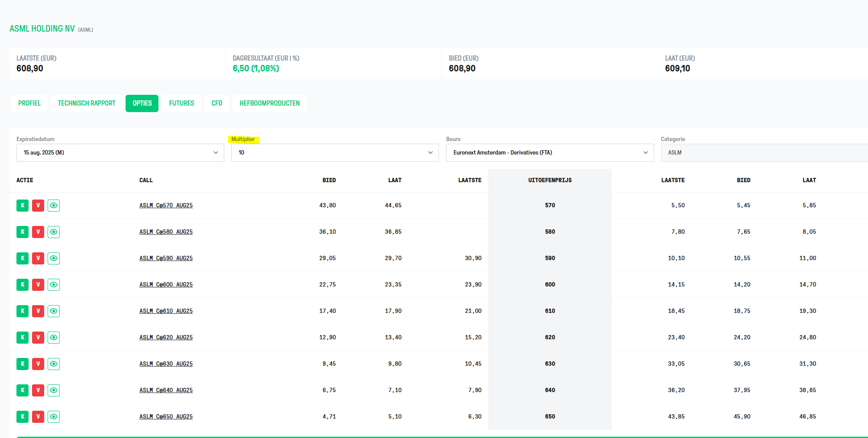Switch to the Technisch Rapport tab

pos(87,103)
